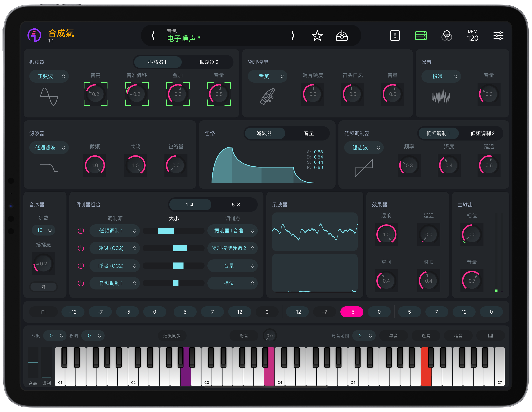Image resolution: width=532 pixels, height=412 pixels.
Task: Toggle power icon for 低频调制 1 → 相位 row
Action: point(81,283)
